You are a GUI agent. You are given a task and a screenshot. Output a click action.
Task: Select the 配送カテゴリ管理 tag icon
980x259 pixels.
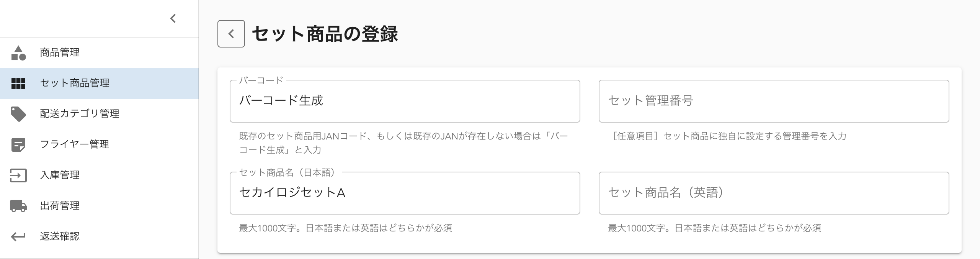tap(18, 114)
